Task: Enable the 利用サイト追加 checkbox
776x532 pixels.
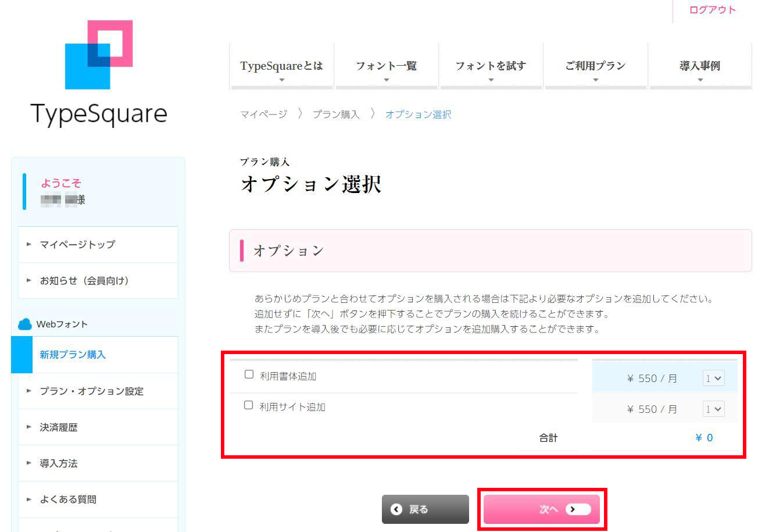Action: (x=248, y=405)
